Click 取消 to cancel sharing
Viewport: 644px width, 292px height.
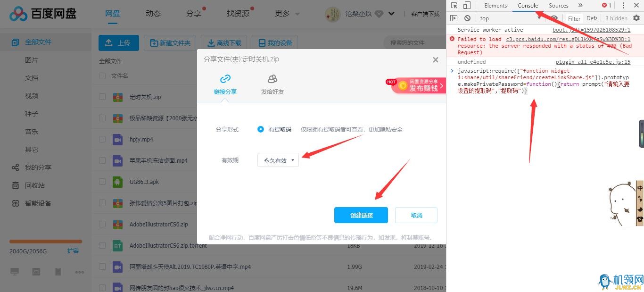pos(416,215)
